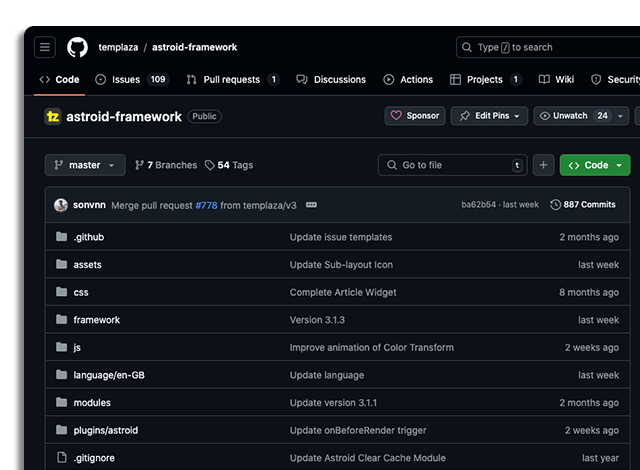Open the css folder icon
Viewport: 640px width, 470px height.
(x=62, y=292)
